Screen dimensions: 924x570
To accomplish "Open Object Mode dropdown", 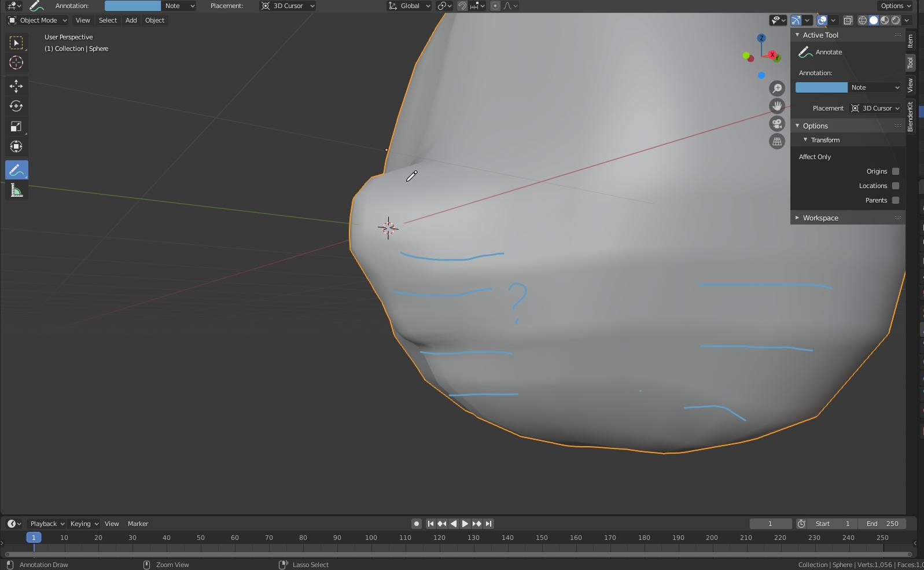I will click(38, 20).
